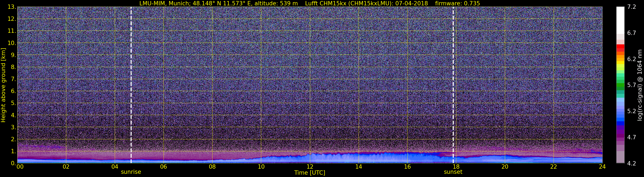
Task: Click the '5.2' colorbar value
Action: click(x=632, y=111)
